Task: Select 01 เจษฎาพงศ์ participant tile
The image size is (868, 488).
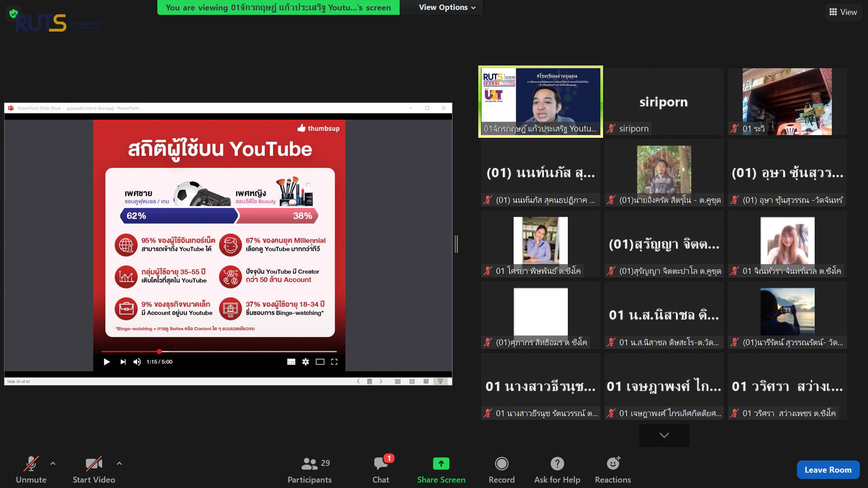Action: (664, 386)
